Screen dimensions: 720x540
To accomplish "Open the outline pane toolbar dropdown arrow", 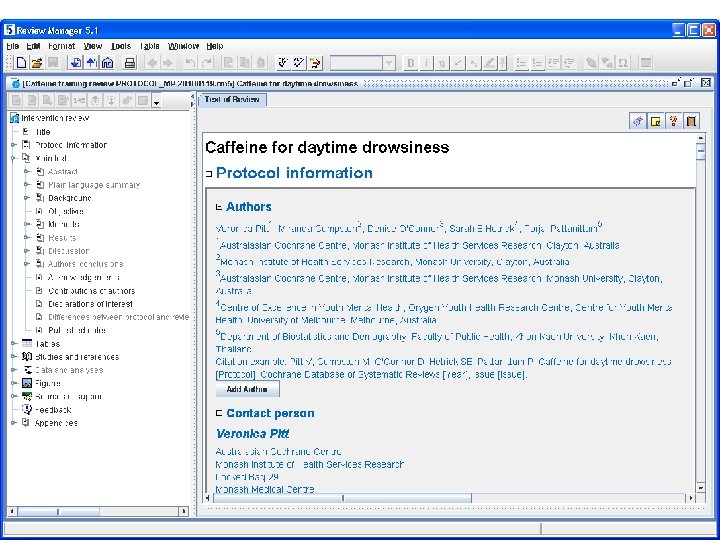I will tap(157, 102).
